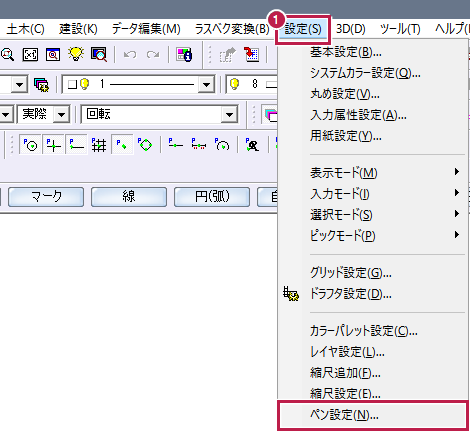Expand the 回転 combo box
The height and width of the screenshot is (433, 471).
[229, 114]
